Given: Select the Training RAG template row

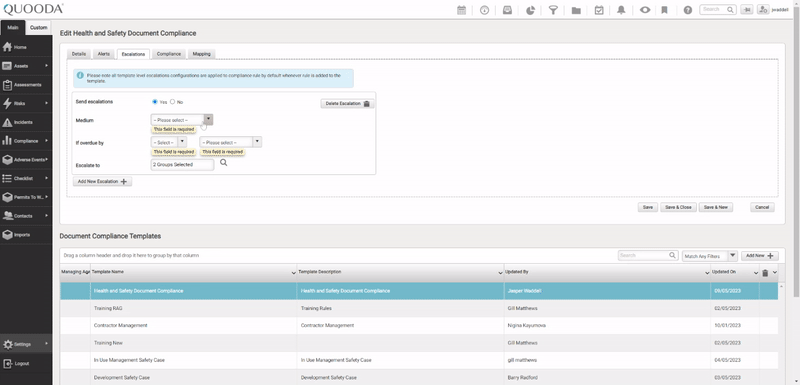Looking at the screenshot, I should [x=419, y=309].
